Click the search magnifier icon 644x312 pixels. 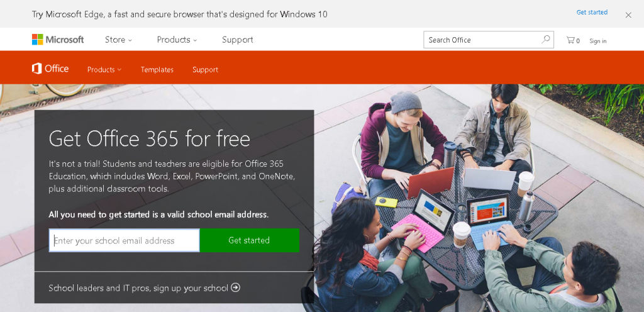point(545,40)
